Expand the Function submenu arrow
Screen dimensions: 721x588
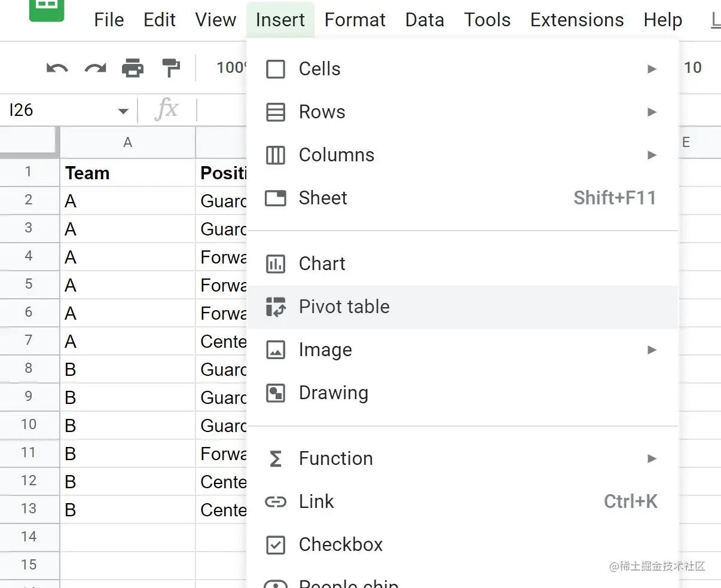coord(652,459)
